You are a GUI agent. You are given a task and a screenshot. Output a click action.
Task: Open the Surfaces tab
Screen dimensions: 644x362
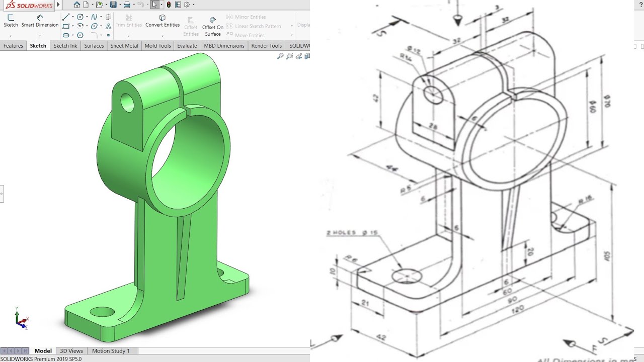(x=94, y=46)
